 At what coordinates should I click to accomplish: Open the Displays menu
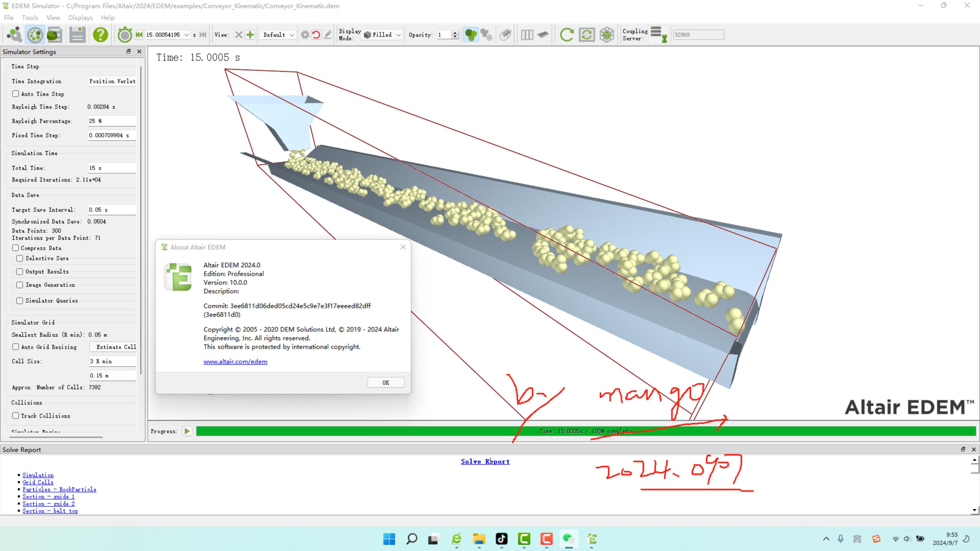click(80, 18)
